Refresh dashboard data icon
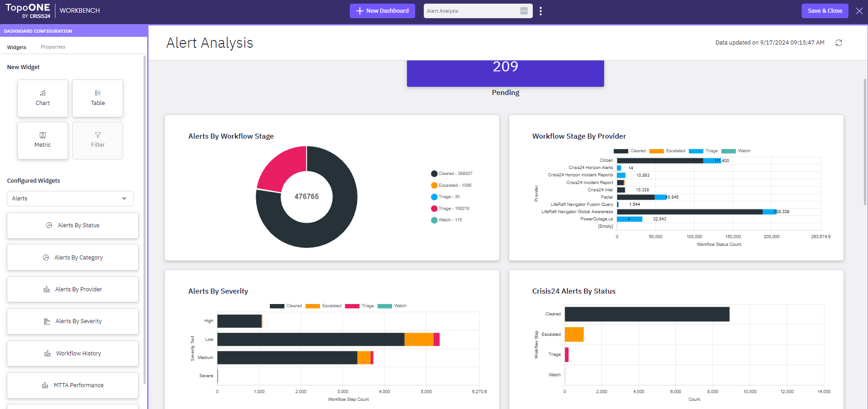Image resolution: width=868 pixels, height=409 pixels. click(839, 43)
